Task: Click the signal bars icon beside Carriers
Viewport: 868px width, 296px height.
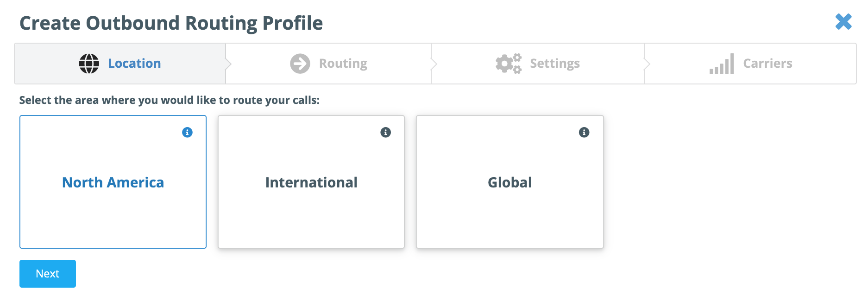Action: tap(722, 64)
